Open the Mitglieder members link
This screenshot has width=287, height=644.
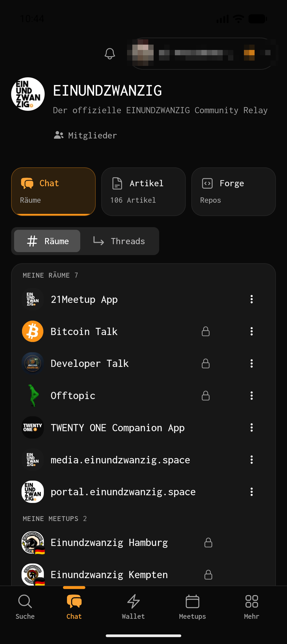[85, 135]
